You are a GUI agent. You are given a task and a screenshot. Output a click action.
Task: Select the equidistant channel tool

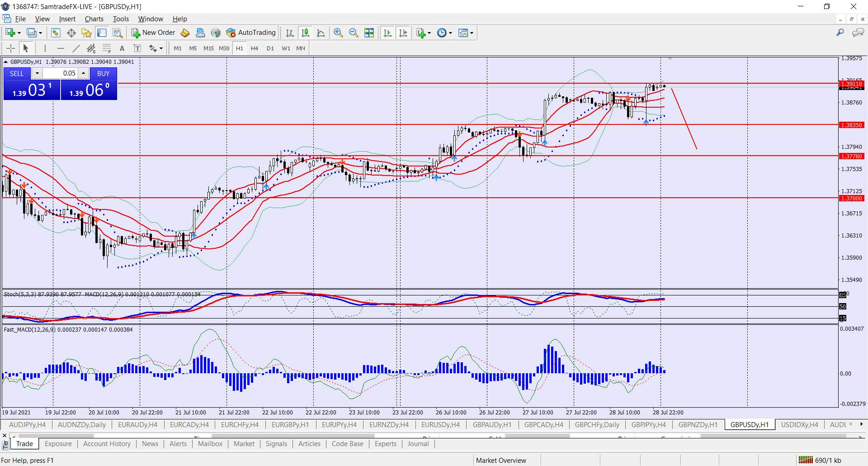pos(91,48)
